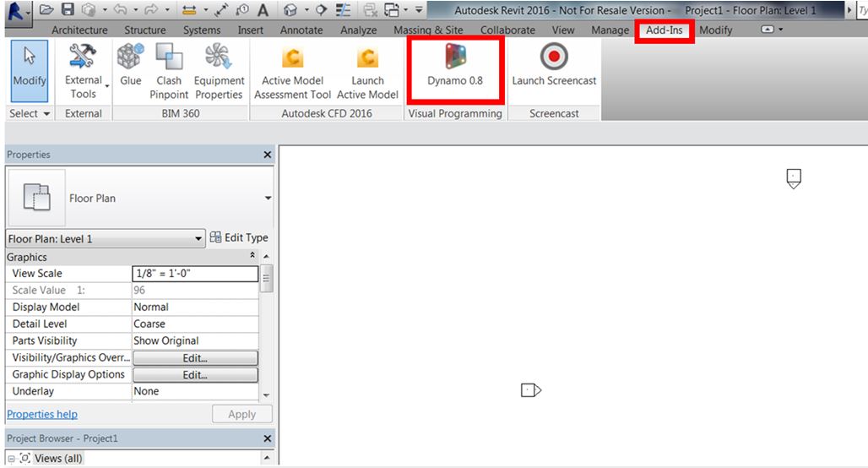Open the Manage tab

coord(610,30)
